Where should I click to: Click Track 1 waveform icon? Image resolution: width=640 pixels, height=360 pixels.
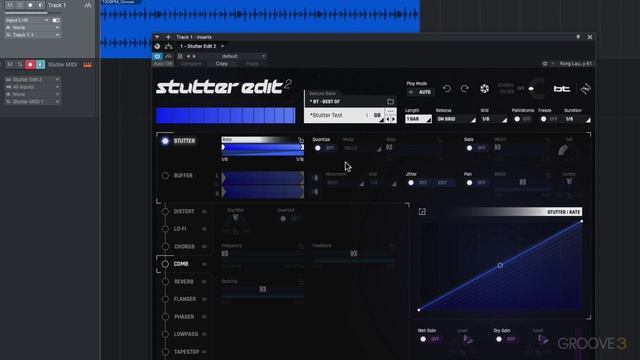pos(87,5)
